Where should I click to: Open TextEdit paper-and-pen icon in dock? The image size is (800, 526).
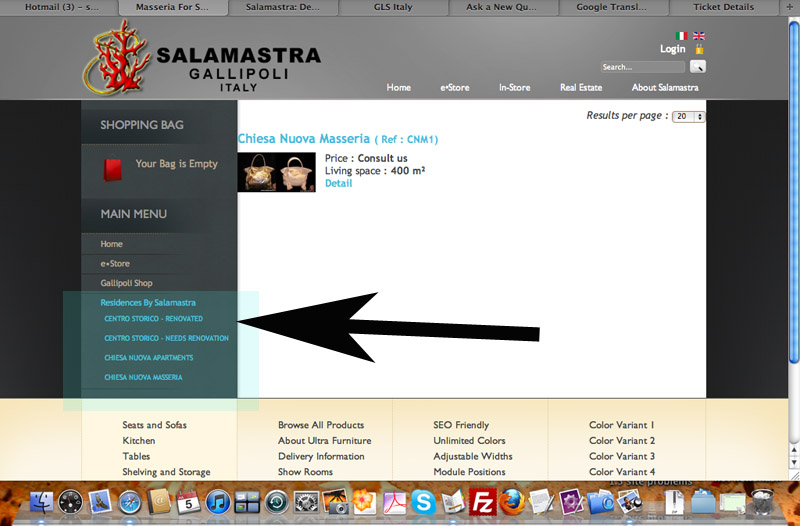[541, 502]
